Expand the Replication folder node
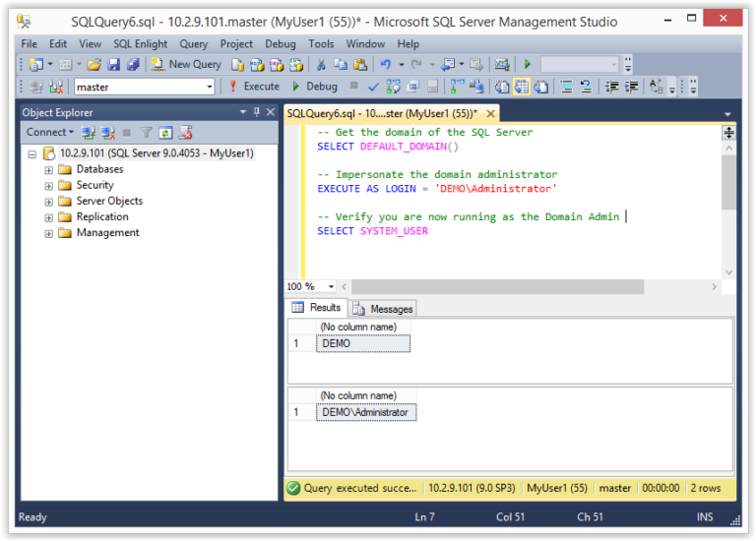The width and height of the screenshot is (756, 541). pos(48,217)
